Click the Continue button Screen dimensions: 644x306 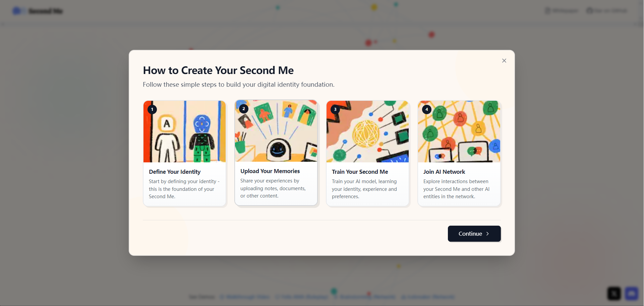click(474, 234)
